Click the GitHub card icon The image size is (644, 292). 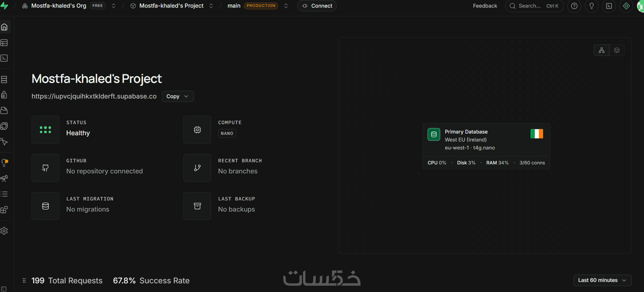point(45,168)
